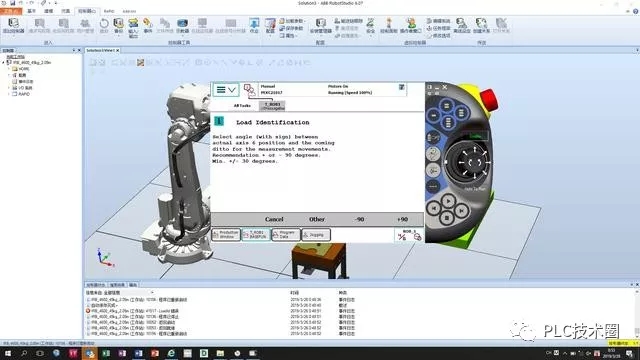The height and width of the screenshot is (360, 640).
Task: Click step forward button on FlexPendant
Action: (461, 210)
